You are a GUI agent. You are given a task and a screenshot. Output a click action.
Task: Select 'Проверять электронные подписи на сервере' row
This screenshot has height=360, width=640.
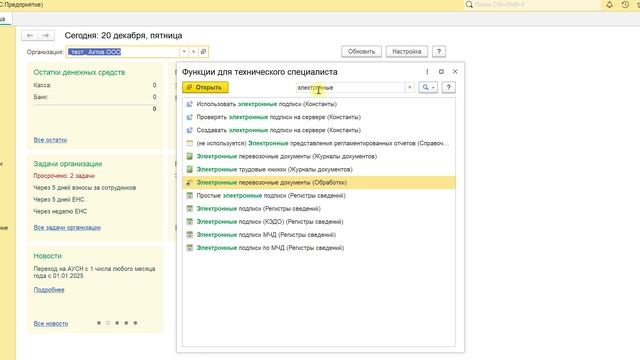tap(319, 117)
